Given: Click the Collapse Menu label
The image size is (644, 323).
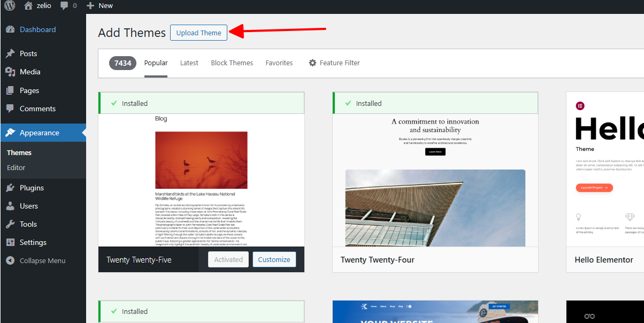Looking at the screenshot, I should click(42, 260).
